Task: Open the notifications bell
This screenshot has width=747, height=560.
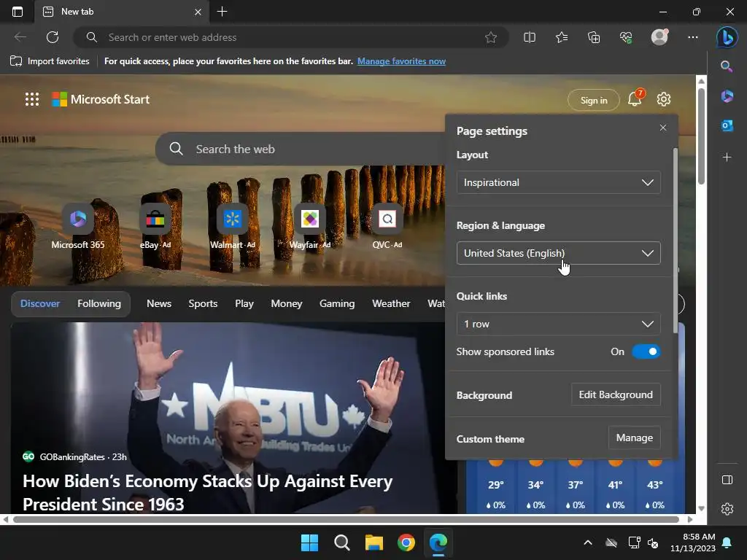Action: pyautogui.click(x=635, y=98)
